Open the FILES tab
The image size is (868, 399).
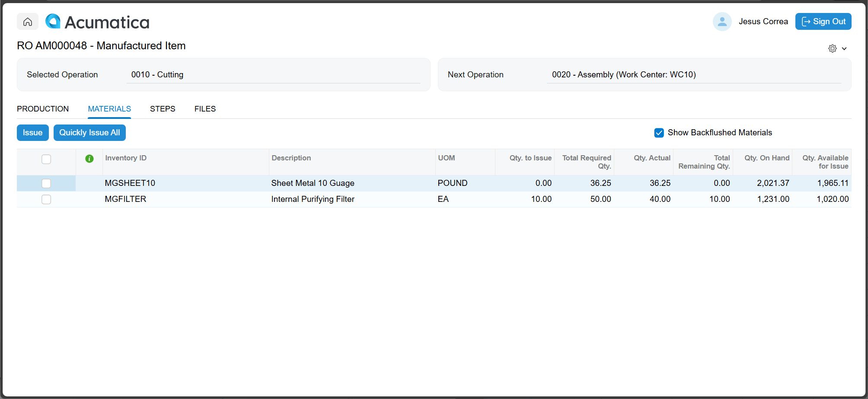pyautogui.click(x=204, y=109)
